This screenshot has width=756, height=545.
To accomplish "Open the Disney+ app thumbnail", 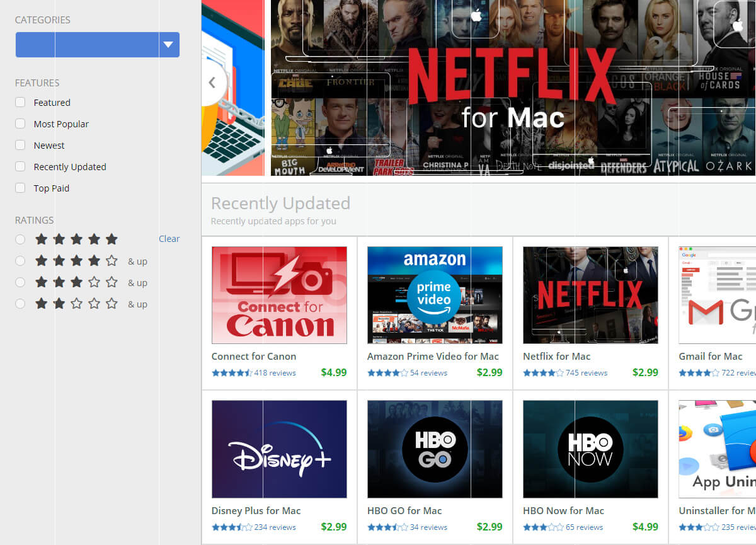I will 279,449.
